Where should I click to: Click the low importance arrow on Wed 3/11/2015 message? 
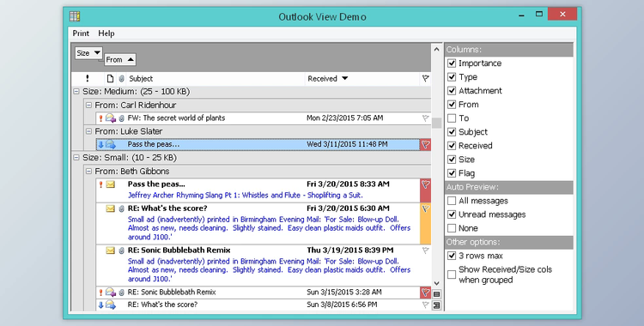[x=100, y=144]
